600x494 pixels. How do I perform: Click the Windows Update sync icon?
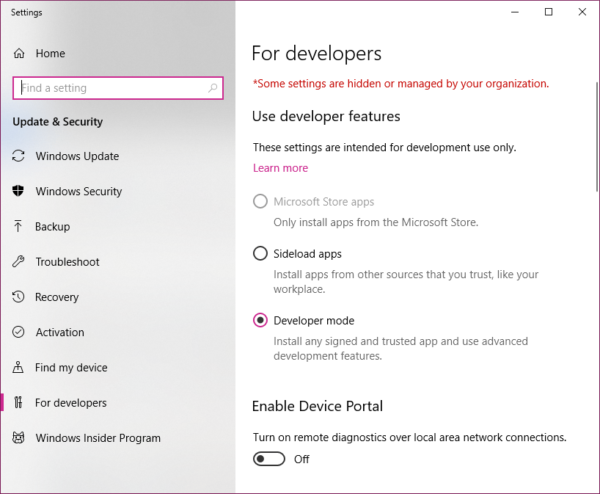click(x=18, y=156)
